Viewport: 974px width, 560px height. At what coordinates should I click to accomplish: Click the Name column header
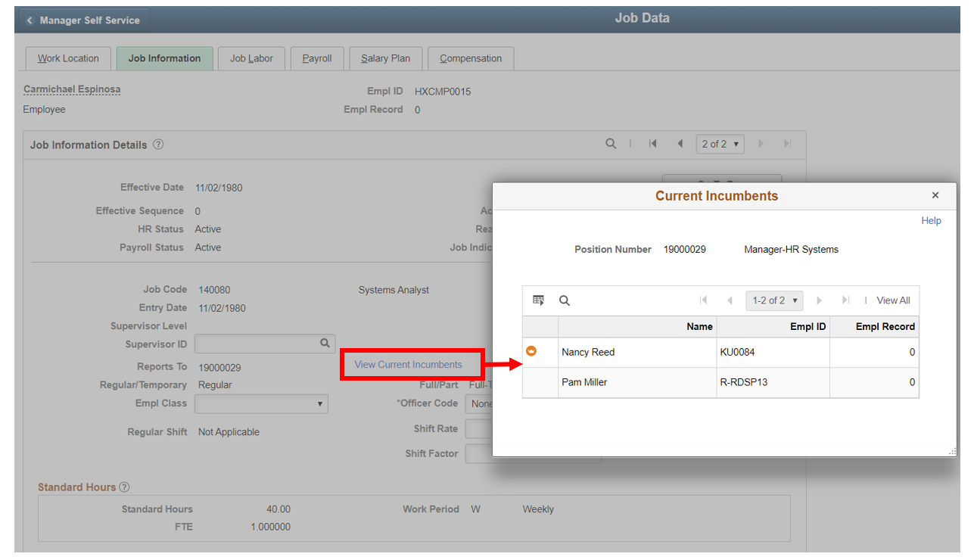[637, 327]
